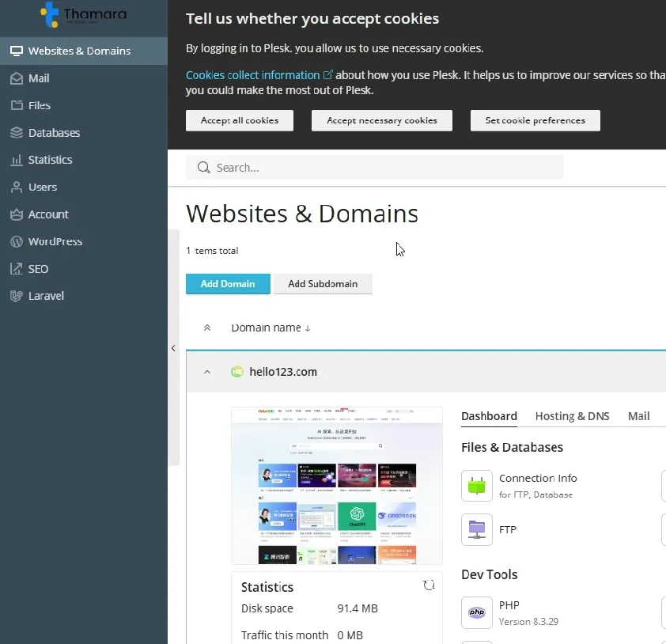The height and width of the screenshot is (644, 666).
Task: Open Websites & Domains monitor icon
Action: point(17,51)
